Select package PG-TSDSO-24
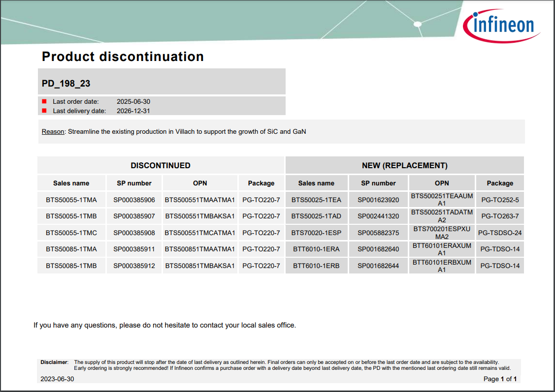 [x=500, y=233]
